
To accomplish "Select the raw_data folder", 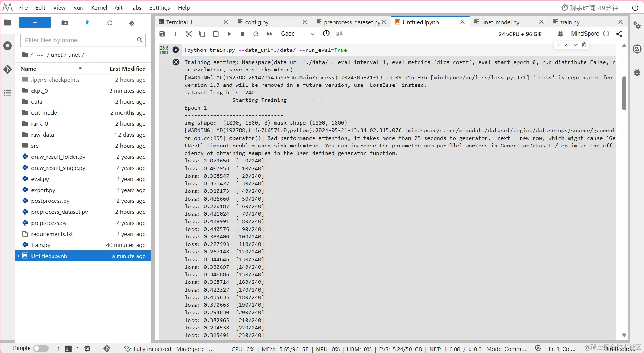I will [x=83, y=135].
